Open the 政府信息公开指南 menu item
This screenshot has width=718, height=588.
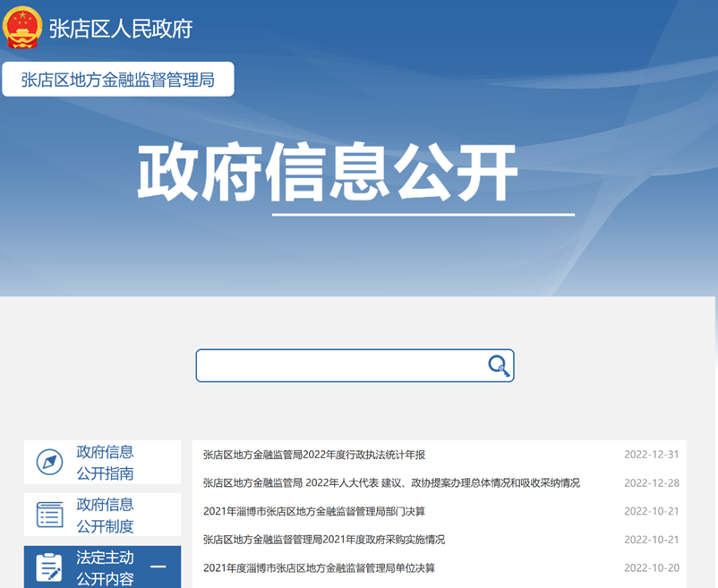(105, 463)
